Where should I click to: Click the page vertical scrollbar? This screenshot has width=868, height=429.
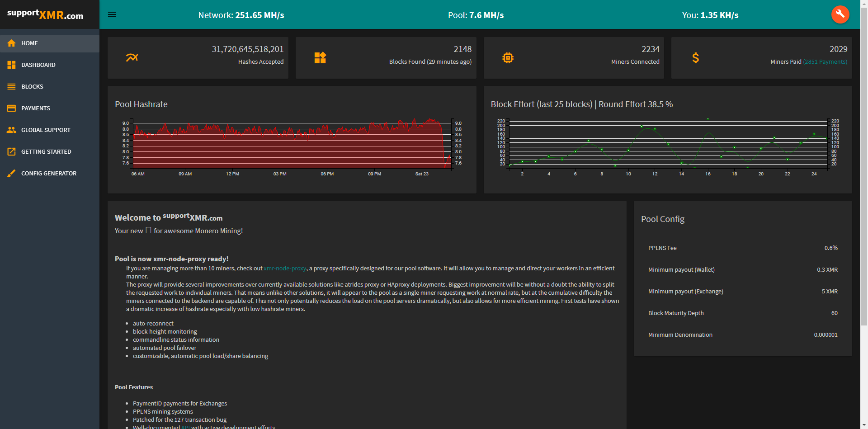(x=864, y=167)
